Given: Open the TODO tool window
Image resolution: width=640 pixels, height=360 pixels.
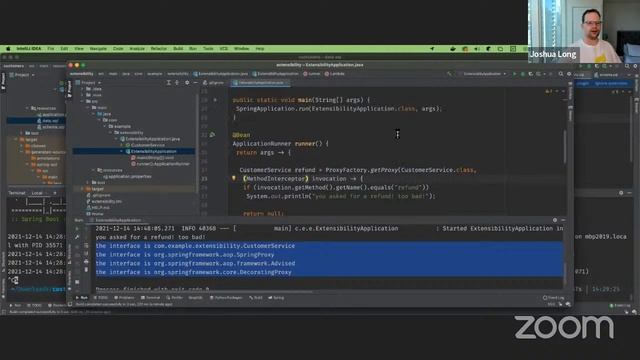Looking at the screenshot, I should pyautogui.click(x=102, y=298).
